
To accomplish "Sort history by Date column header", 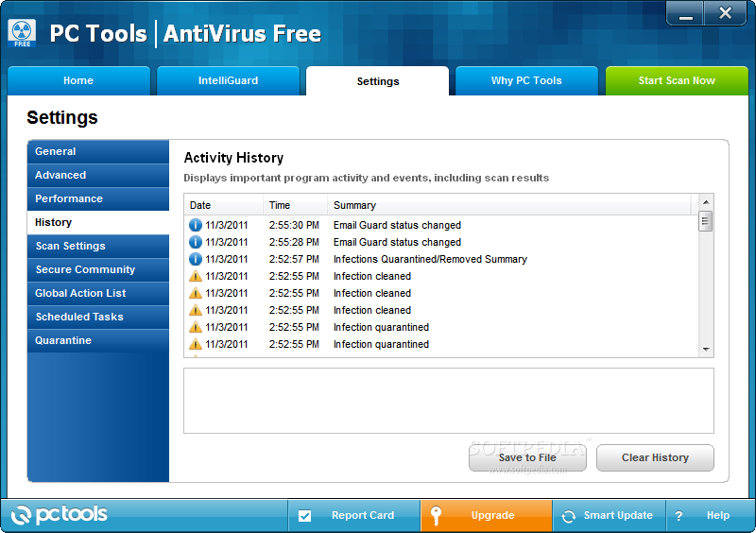I will (224, 205).
